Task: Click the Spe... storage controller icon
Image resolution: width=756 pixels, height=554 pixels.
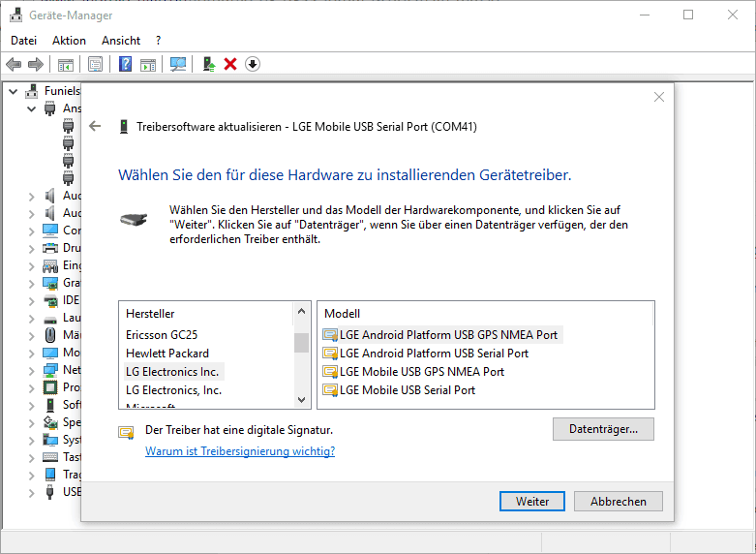Action: click(x=50, y=422)
